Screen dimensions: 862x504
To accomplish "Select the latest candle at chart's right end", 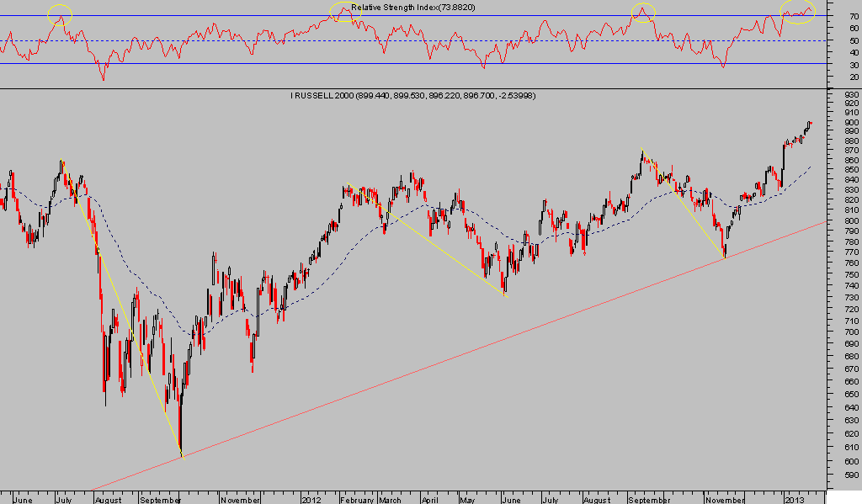I will (810, 125).
